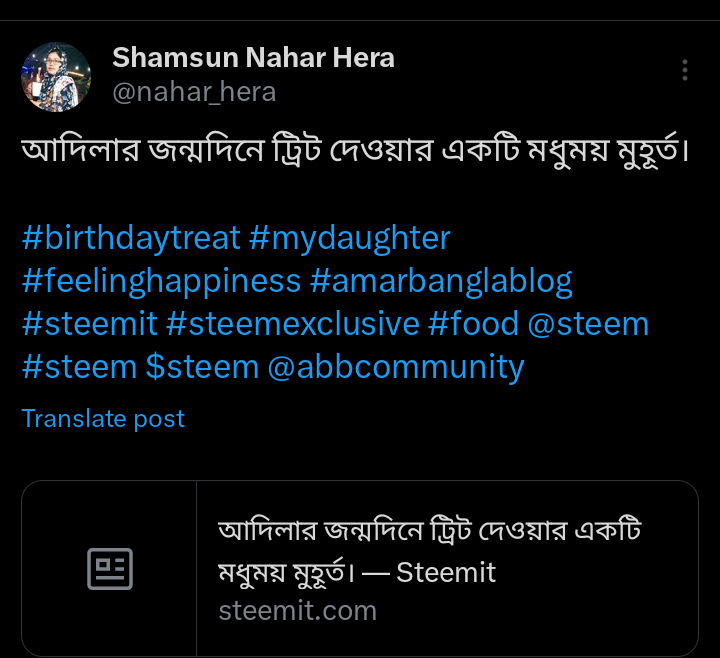The image size is (720, 658).
Task: Open the #steemit hashtag
Action: pos(88,324)
